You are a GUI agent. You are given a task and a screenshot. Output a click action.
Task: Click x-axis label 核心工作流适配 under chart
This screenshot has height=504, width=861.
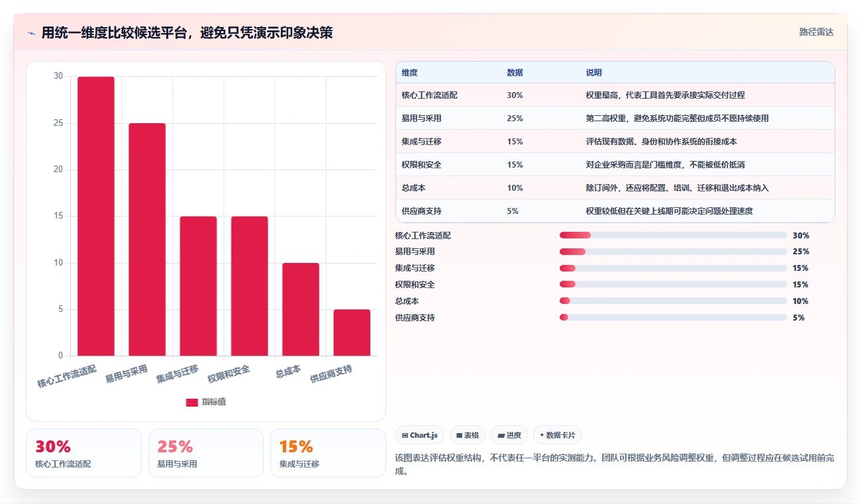coord(67,376)
